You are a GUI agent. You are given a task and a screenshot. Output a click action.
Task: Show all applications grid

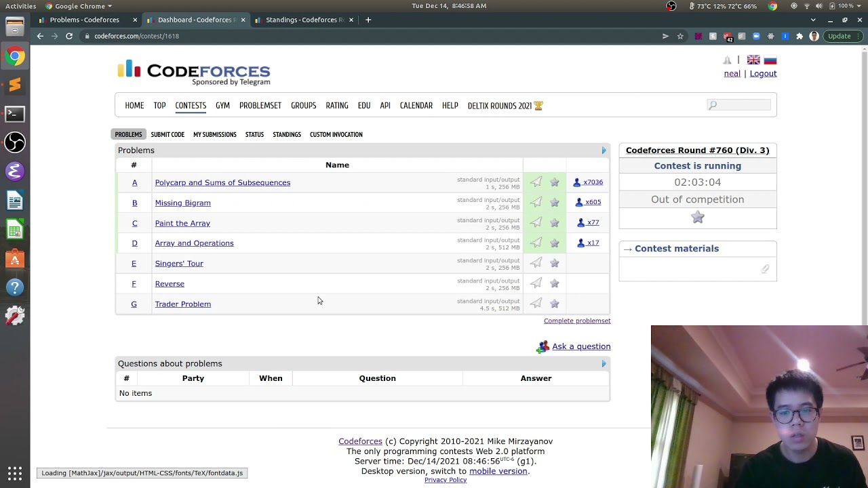pos(14,473)
